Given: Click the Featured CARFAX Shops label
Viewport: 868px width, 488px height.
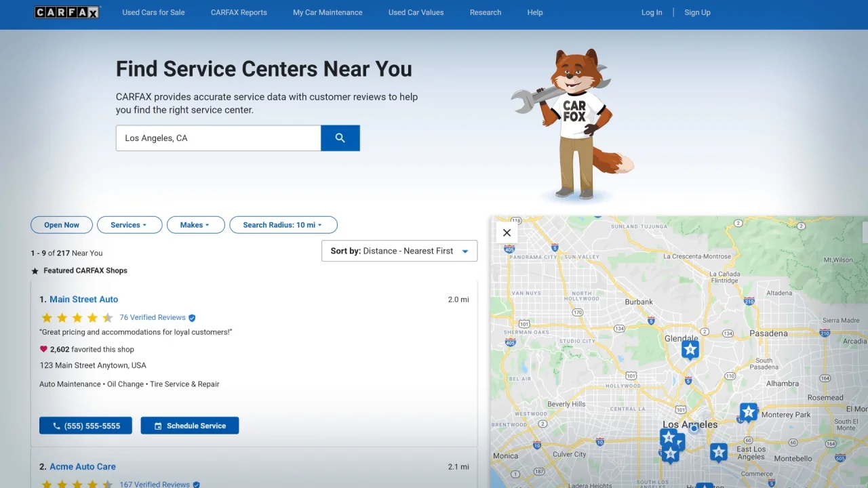Looking at the screenshot, I should coord(85,270).
